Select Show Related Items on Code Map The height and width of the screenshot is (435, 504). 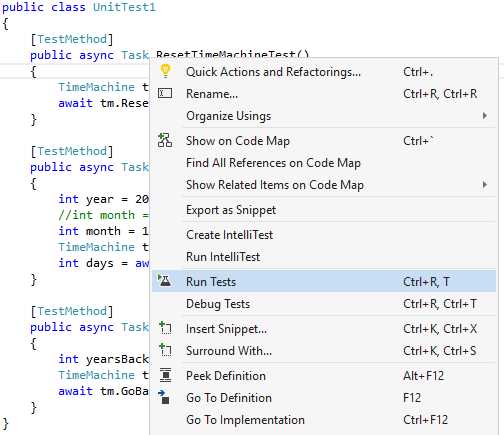pos(324,185)
